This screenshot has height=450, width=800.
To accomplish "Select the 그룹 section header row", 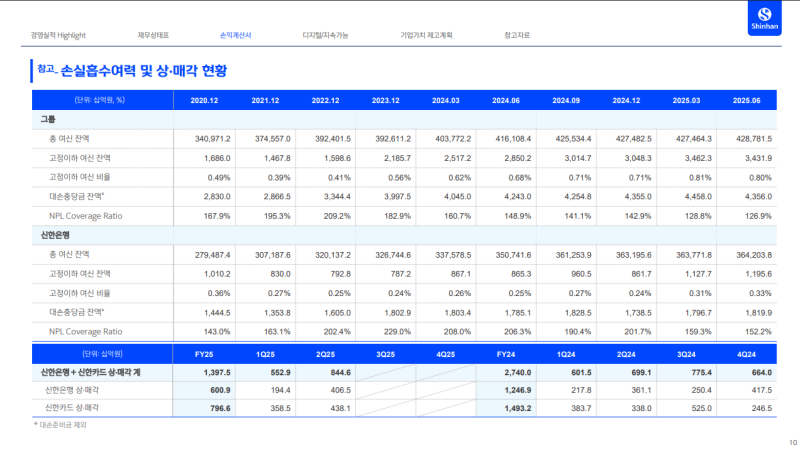I will pyautogui.click(x=48, y=120).
